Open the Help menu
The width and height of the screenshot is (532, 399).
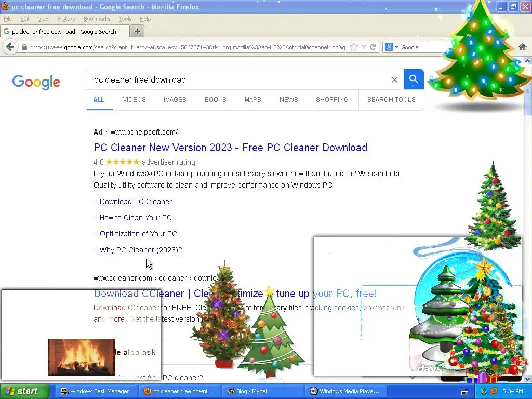tap(145, 19)
